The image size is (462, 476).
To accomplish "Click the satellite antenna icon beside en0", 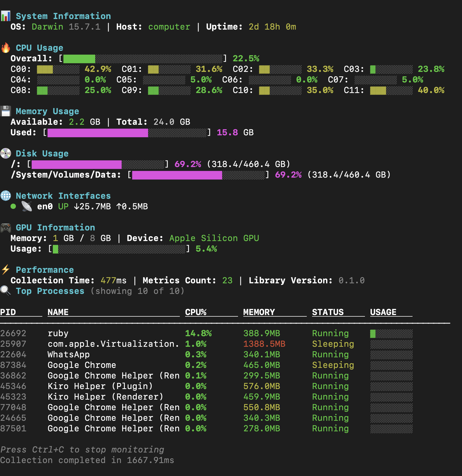I will click(x=27, y=206).
